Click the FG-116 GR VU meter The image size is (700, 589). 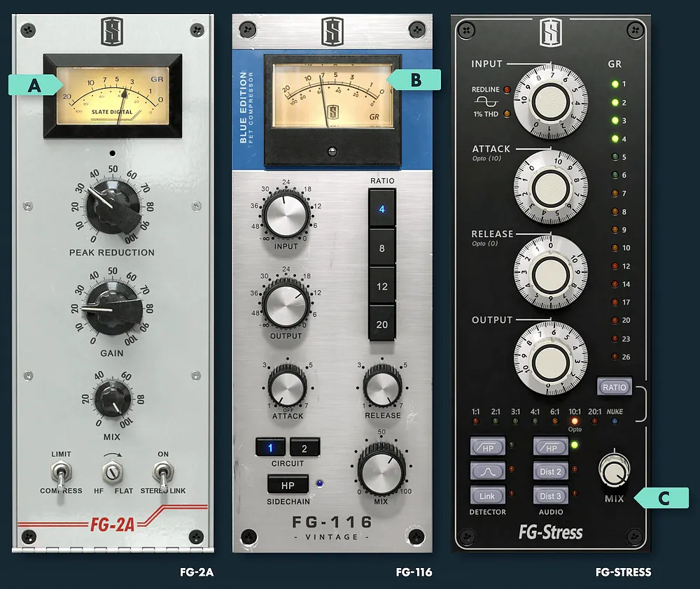click(x=333, y=97)
